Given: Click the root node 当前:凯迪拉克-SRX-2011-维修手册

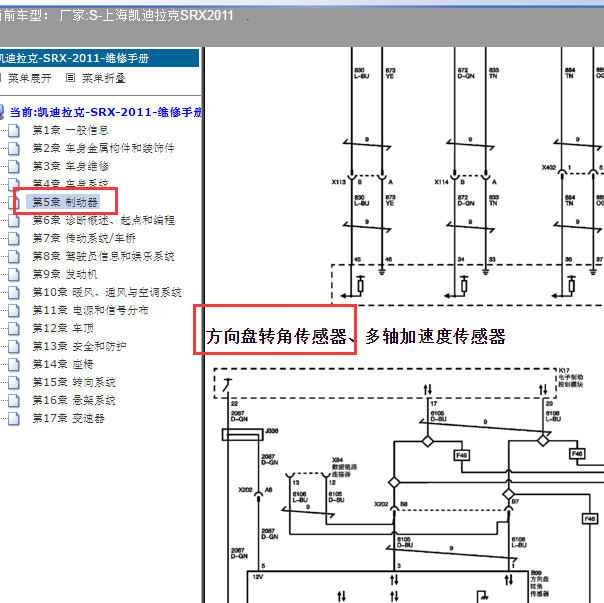Looking at the screenshot, I should [x=106, y=112].
